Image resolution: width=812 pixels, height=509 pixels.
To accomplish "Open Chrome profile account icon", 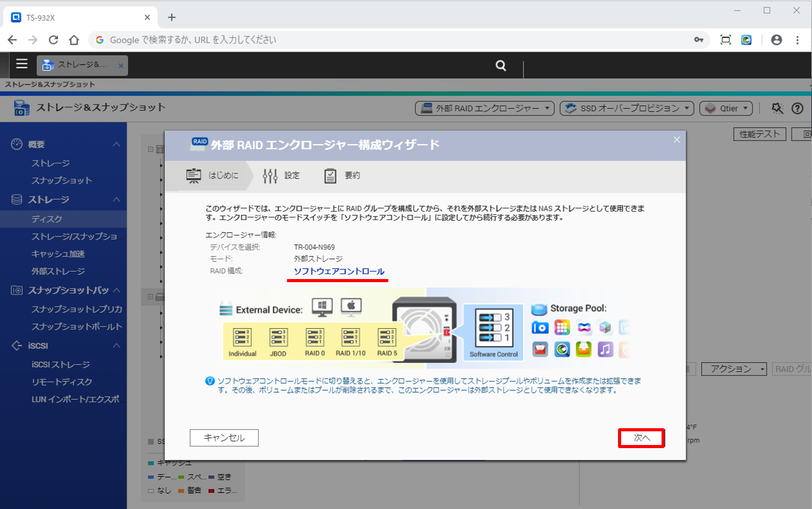I will point(776,40).
